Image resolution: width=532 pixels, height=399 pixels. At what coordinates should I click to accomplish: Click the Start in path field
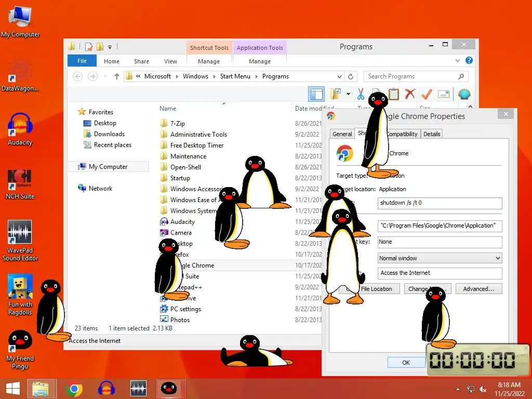click(440, 225)
